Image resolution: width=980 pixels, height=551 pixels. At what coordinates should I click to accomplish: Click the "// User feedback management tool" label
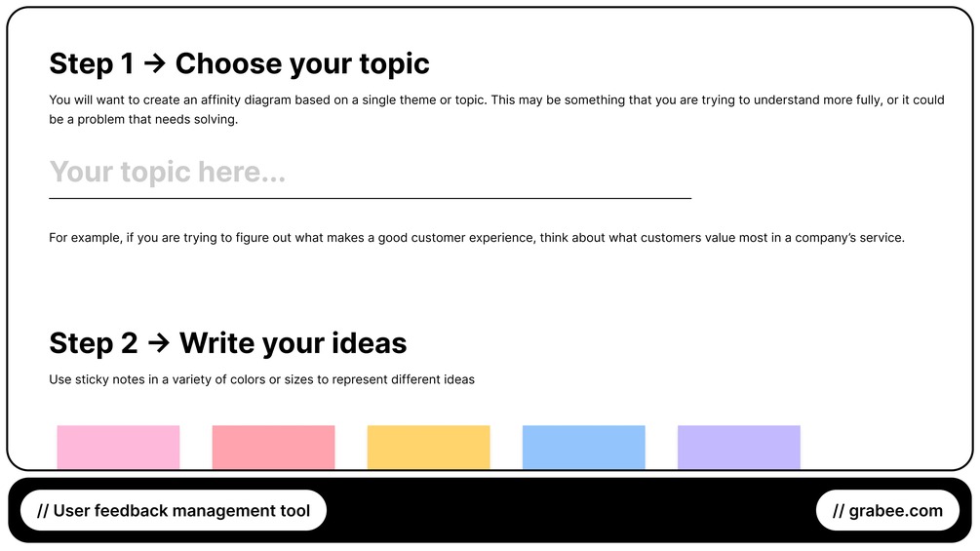click(173, 510)
